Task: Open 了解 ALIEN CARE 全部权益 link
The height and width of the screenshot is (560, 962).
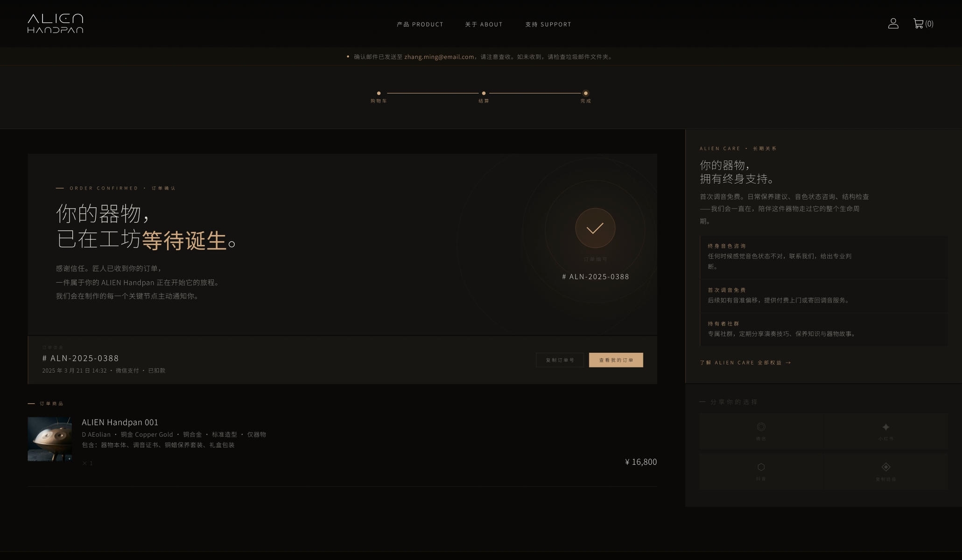Action: 745,363
